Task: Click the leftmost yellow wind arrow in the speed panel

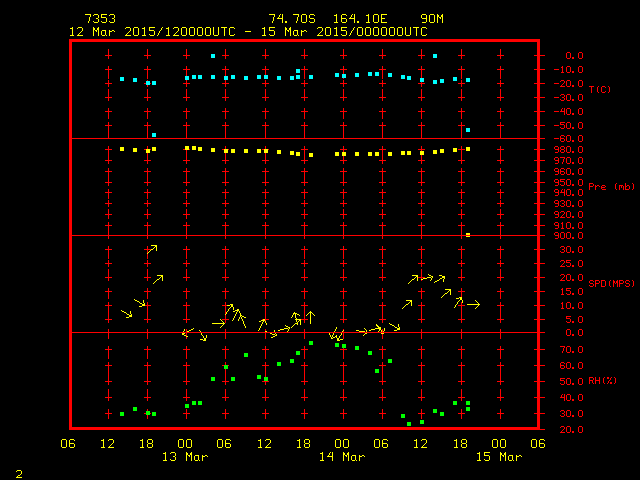Action: click(x=126, y=314)
